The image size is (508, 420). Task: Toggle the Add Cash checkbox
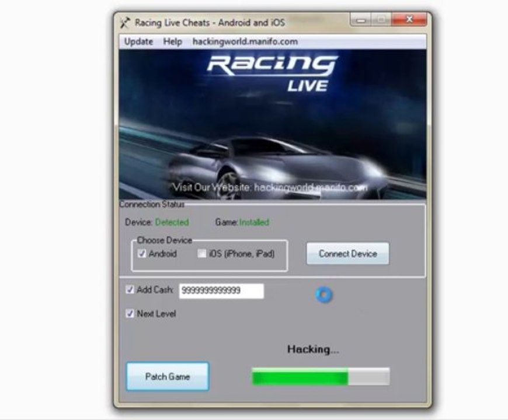click(x=130, y=289)
